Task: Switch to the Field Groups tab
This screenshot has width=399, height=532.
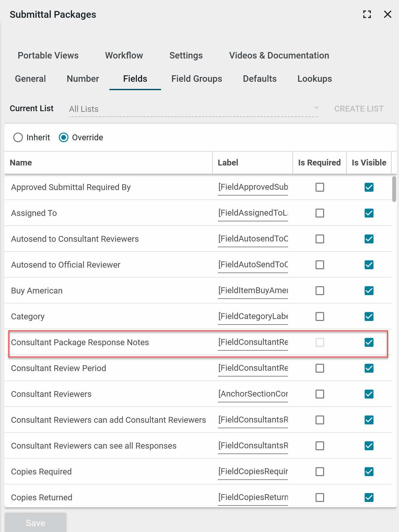Action: point(197,79)
